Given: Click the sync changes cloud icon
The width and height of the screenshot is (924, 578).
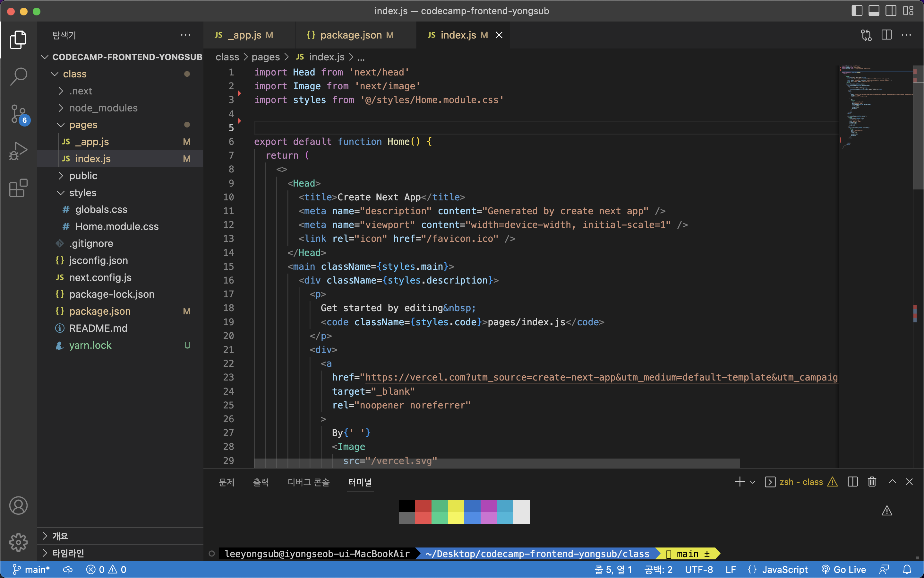Looking at the screenshot, I should [68, 570].
